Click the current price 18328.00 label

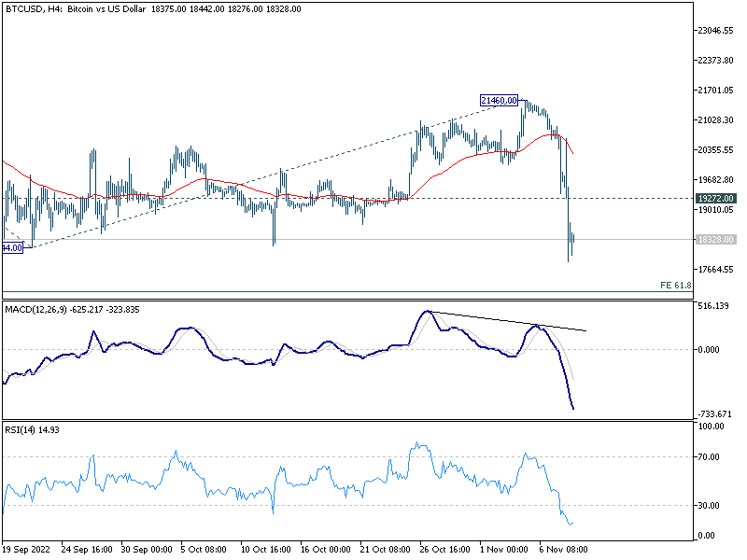[715, 240]
